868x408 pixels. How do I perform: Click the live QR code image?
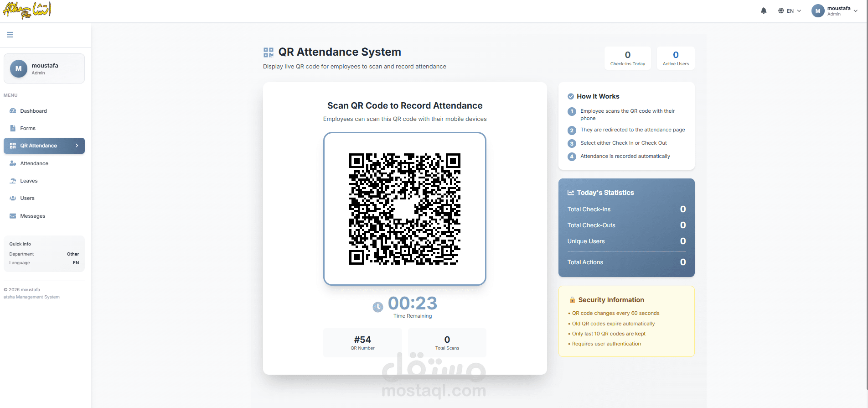pos(405,209)
